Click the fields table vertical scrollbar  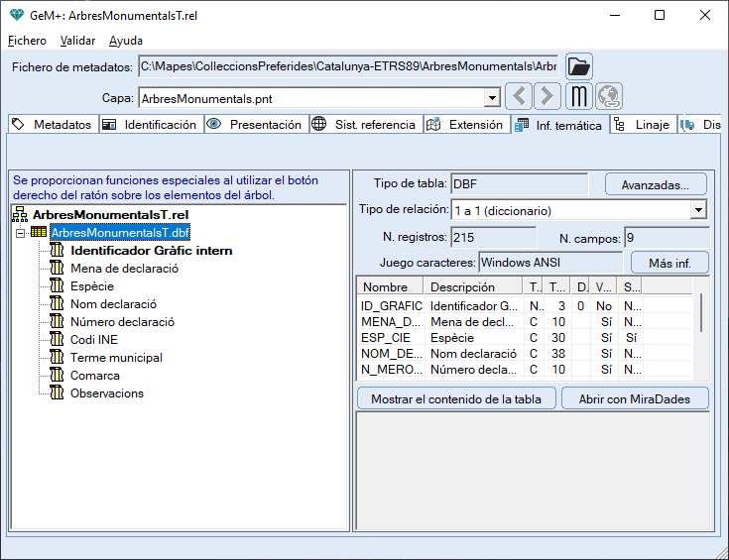coord(702,312)
